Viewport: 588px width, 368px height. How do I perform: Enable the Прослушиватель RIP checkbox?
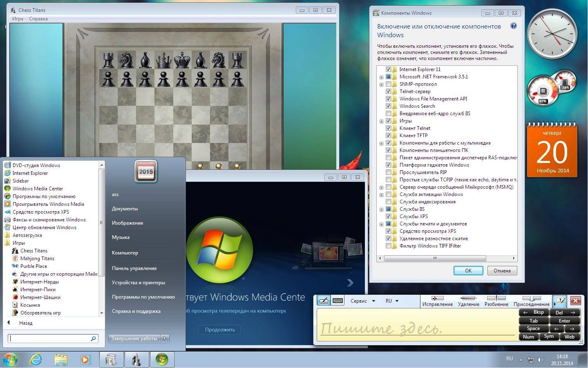point(388,172)
